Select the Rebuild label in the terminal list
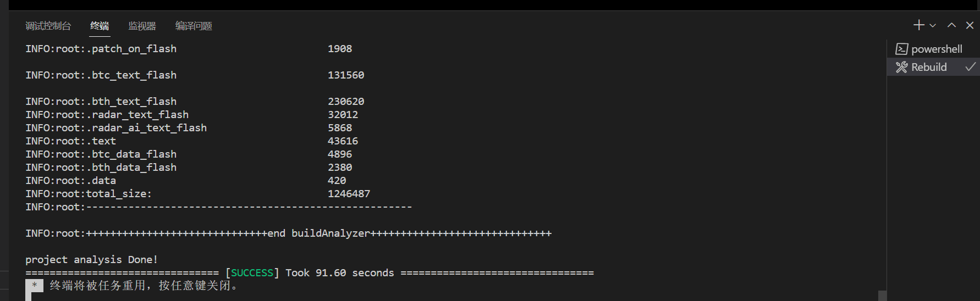The height and width of the screenshot is (301, 980). 929,67
